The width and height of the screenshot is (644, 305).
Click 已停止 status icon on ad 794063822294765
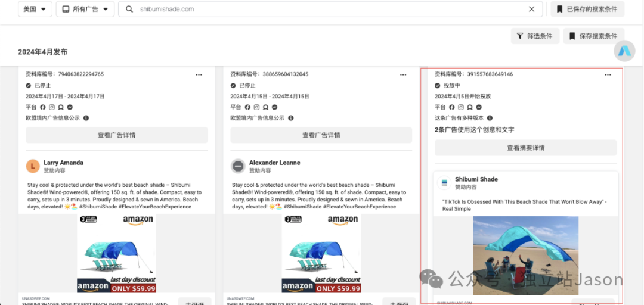(x=29, y=86)
